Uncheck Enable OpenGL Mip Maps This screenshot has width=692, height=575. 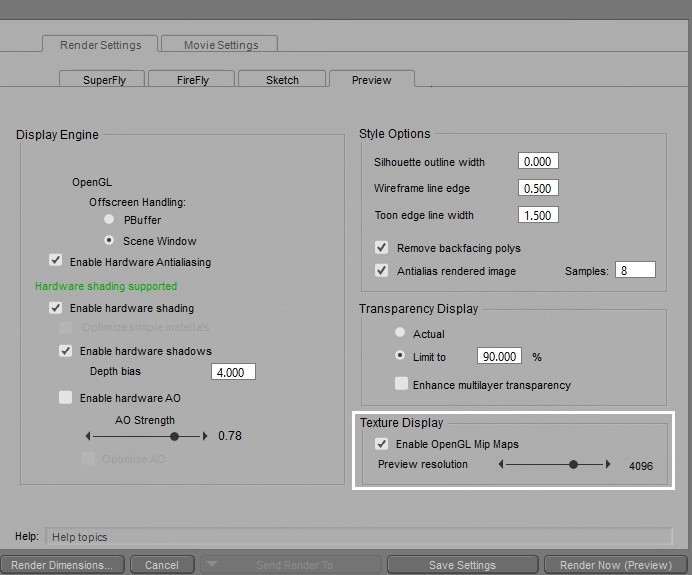tap(381, 444)
